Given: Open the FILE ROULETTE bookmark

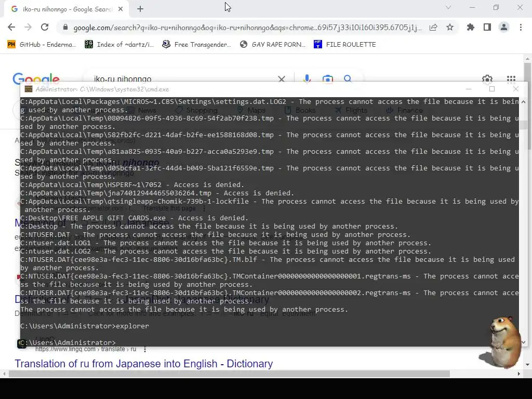Looking at the screenshot, I should (345, 45).
